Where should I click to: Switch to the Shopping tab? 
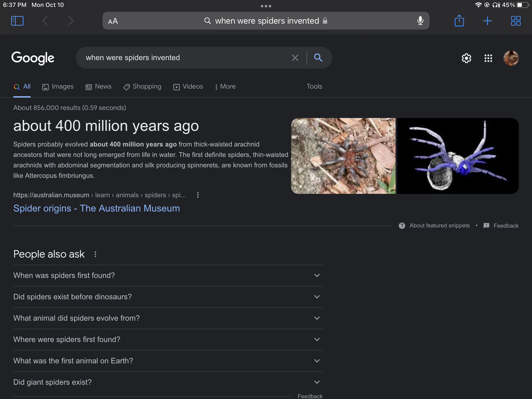(142, 87)
